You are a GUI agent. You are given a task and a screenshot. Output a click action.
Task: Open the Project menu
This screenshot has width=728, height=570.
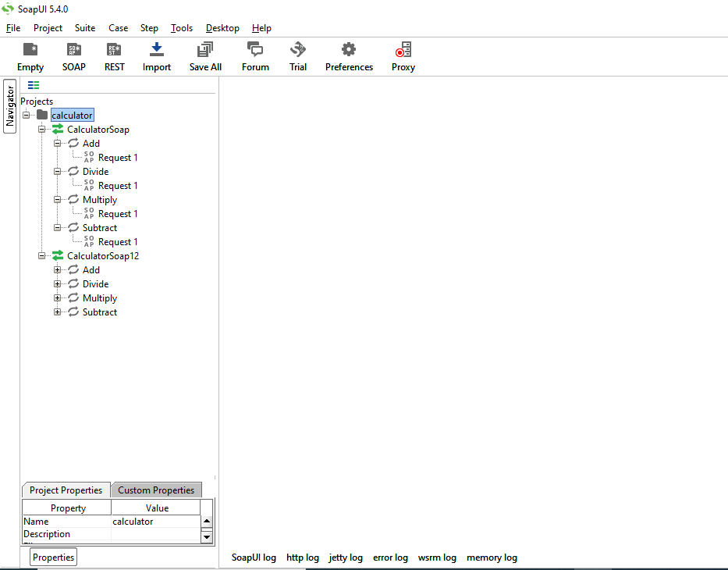click(48, 28)
